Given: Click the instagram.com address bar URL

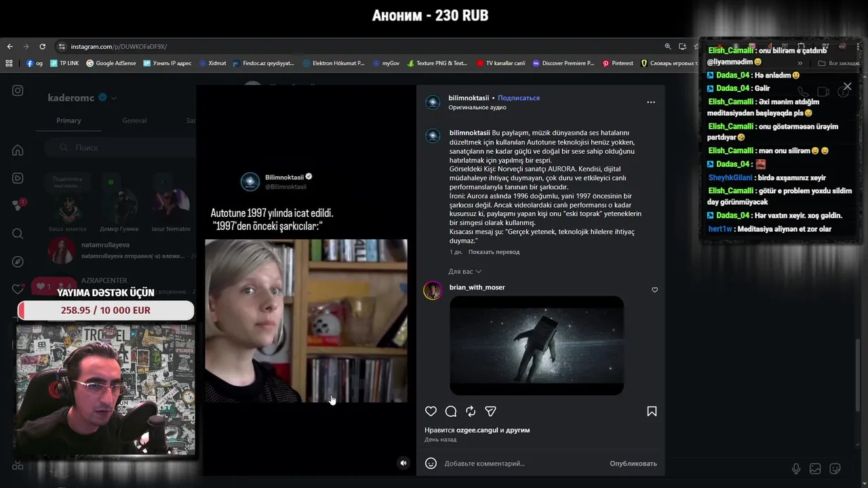Looking at the screenshot, I should coord(119,47).
